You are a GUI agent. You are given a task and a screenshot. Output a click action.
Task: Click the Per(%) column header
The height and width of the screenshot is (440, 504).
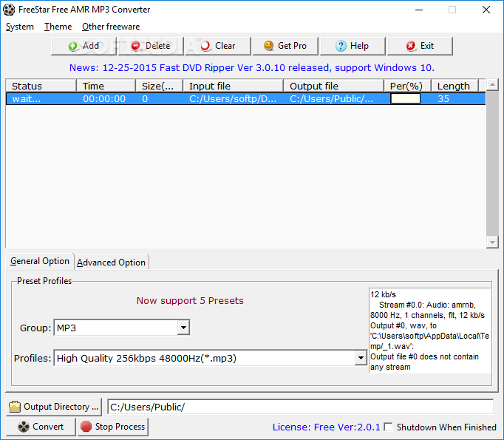(407, 86)
